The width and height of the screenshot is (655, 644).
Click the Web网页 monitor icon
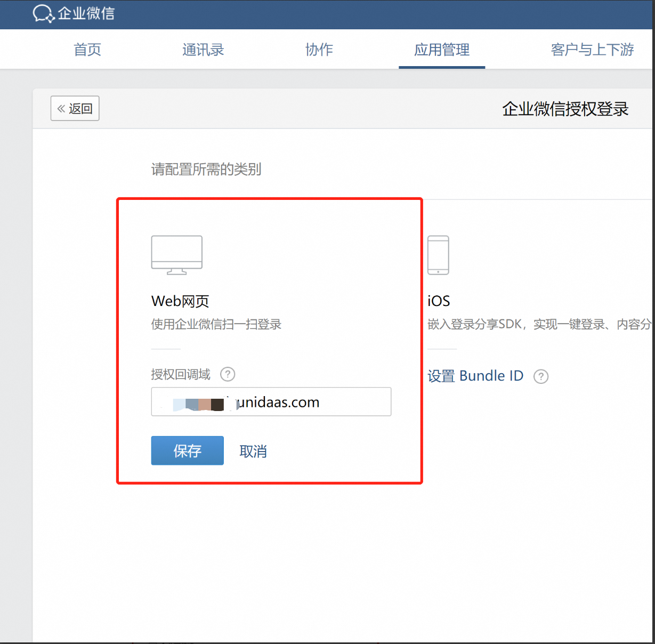[177, 255]
